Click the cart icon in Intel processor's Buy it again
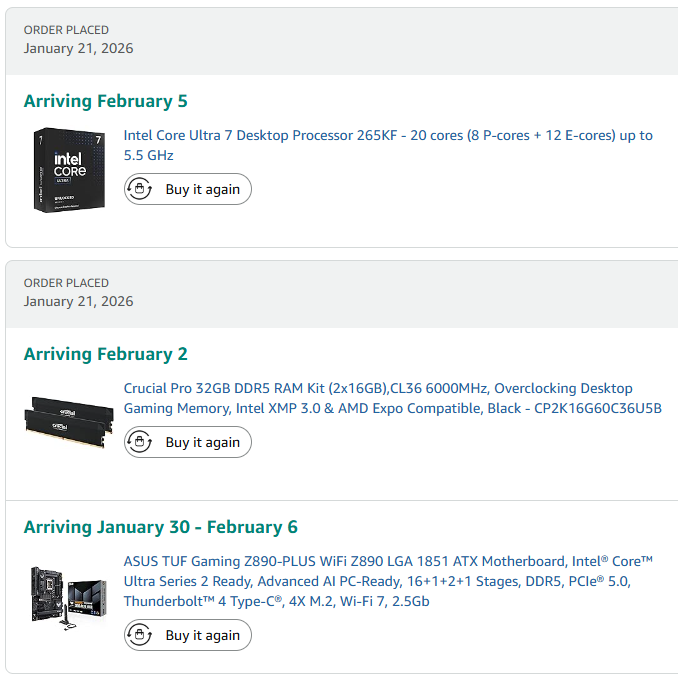 141,189
